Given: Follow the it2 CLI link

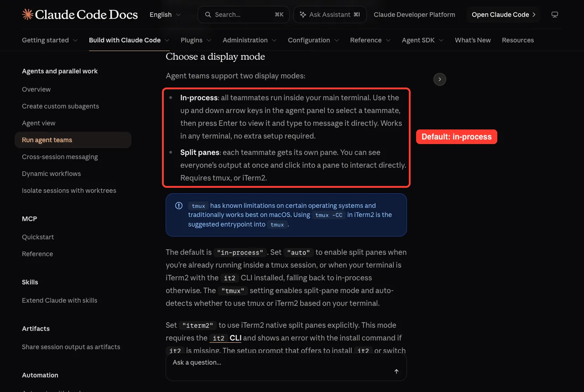Looking at the screenshot, I should [x=226, y=338].
